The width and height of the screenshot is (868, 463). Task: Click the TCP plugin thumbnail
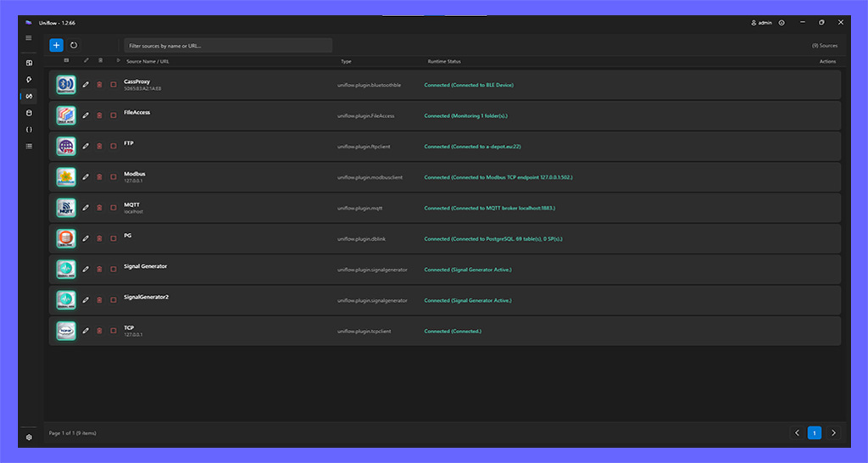click(x=66, y=331)
